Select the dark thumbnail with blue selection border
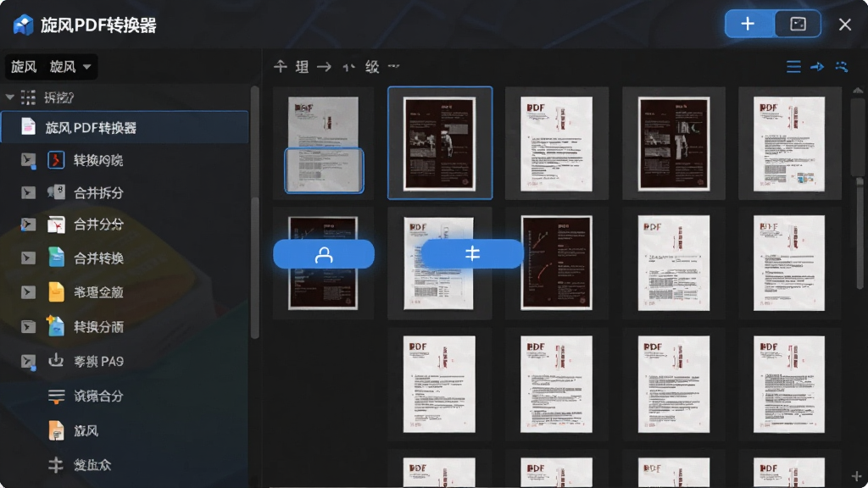This screenshot has height=488, width=868. pyautogui.click(x=440, y=143)
